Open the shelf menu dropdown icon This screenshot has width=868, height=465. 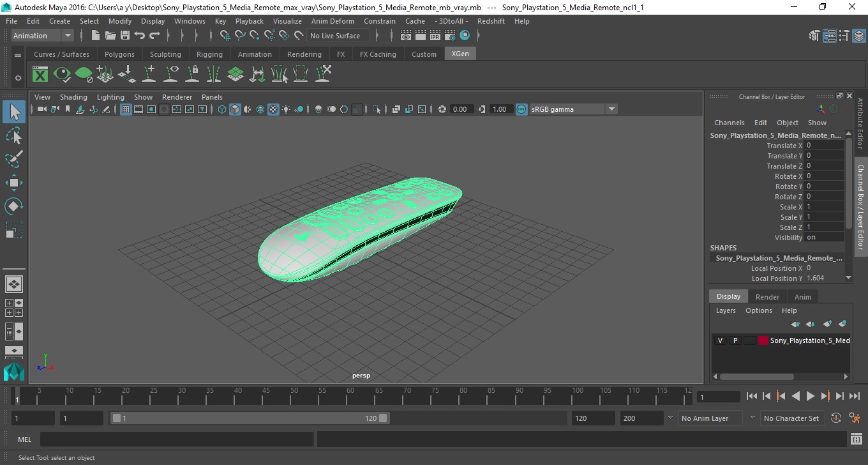(18, 56)
